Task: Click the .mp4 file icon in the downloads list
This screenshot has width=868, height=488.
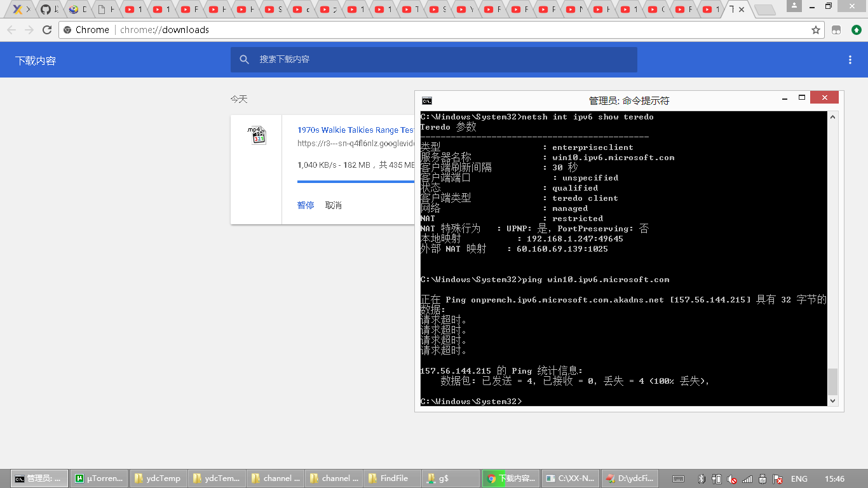Action: click(x=257, y=135)
